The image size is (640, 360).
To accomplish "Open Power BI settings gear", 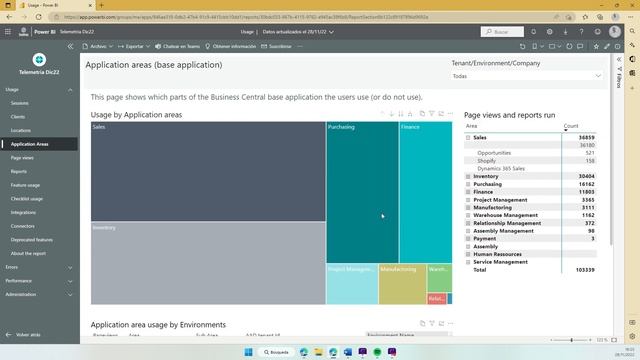I will pyautogui.click(x=549, y=31).
